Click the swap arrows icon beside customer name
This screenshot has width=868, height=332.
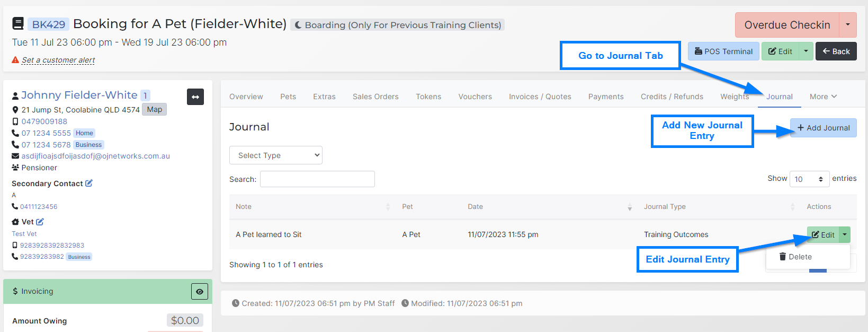pyautogui.click(x=195, y=97)
